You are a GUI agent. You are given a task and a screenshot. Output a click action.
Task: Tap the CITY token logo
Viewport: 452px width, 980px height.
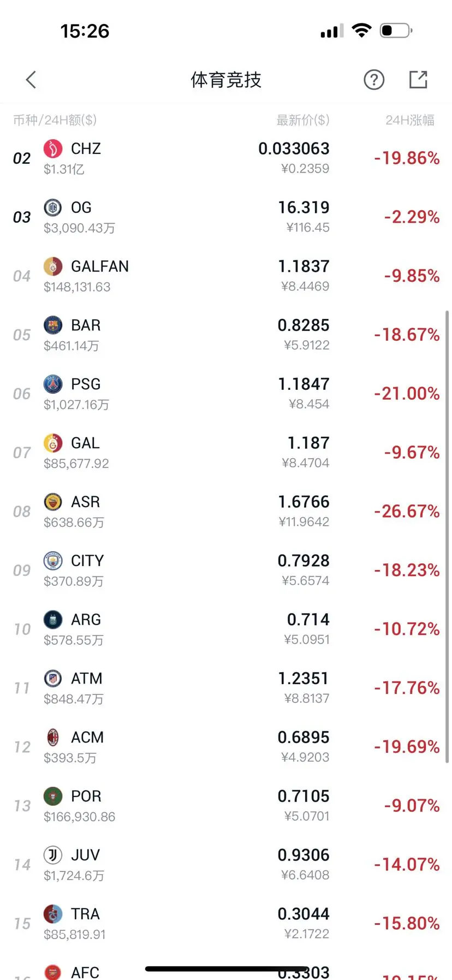pos(53,561)
